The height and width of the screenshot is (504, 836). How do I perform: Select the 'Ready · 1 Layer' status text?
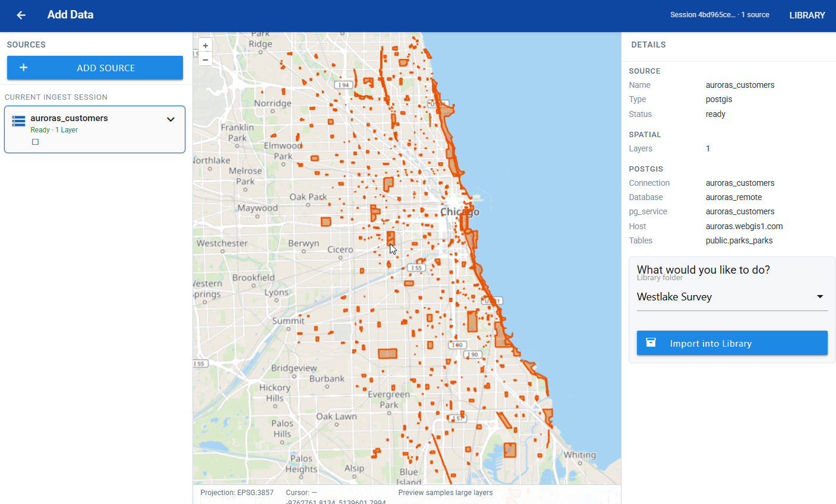[x=54, y=130]
